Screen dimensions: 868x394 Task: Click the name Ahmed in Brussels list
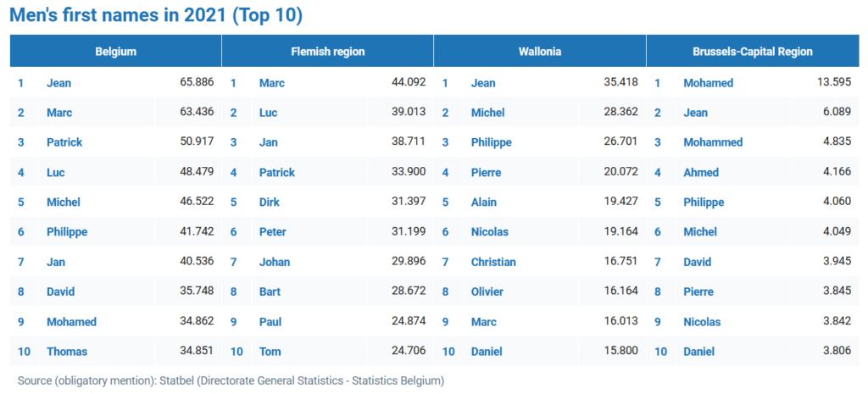pos(701,172)
